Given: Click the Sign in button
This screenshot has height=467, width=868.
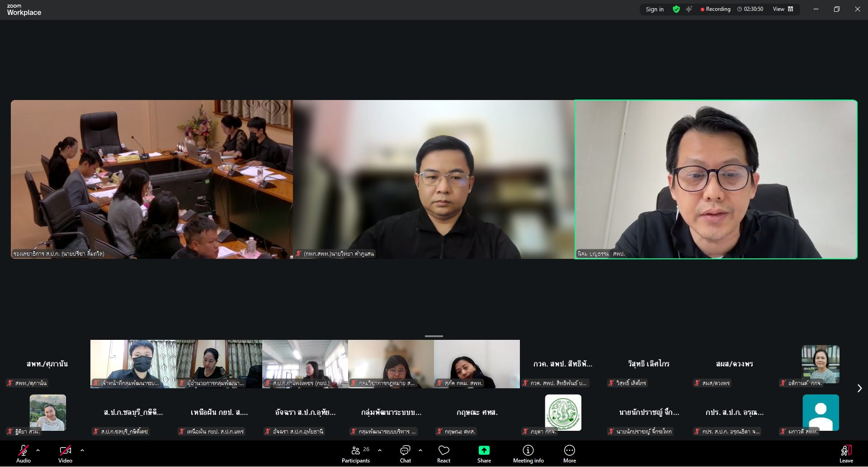Looking at the screenshot, I should 655,9.
